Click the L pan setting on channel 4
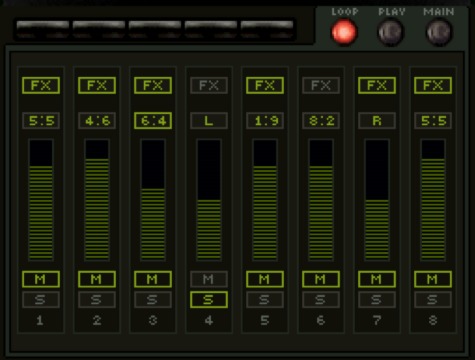 pos(209,120)
